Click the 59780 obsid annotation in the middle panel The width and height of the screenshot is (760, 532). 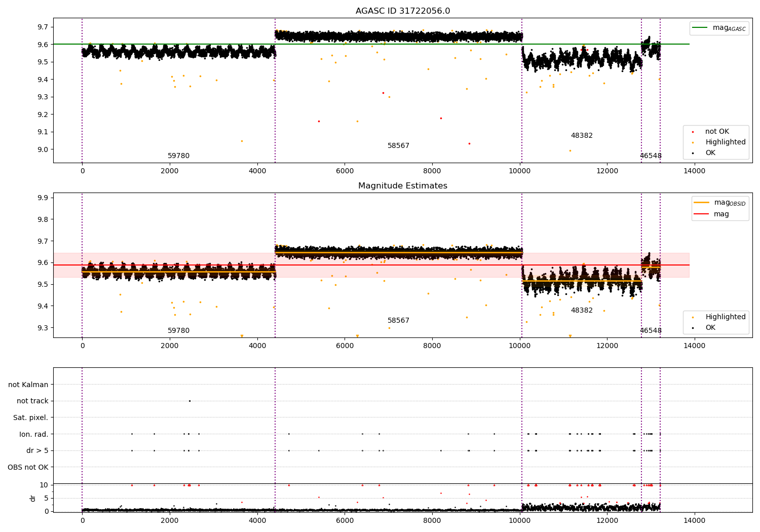coord(178,331)
